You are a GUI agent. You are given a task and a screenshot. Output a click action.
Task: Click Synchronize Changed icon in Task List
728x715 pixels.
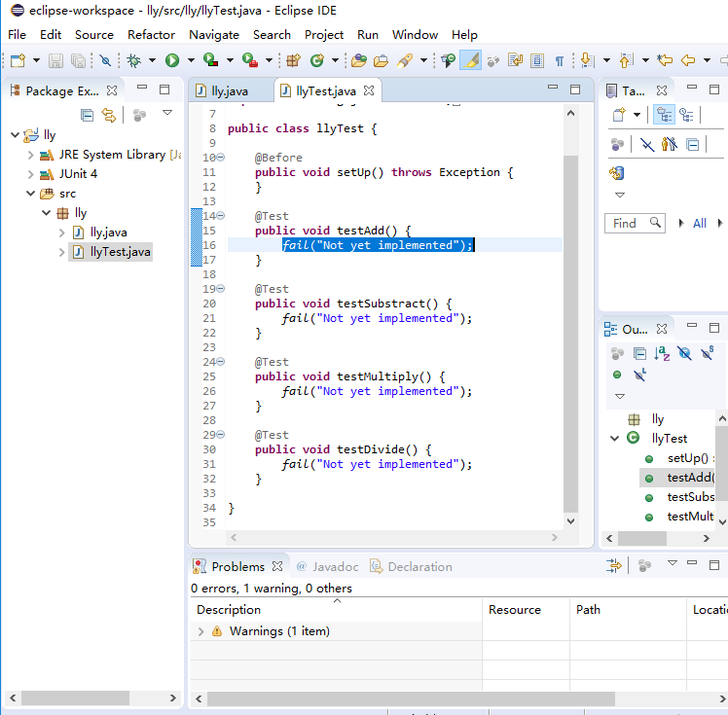pyautogui.click(x=617, y=174)
